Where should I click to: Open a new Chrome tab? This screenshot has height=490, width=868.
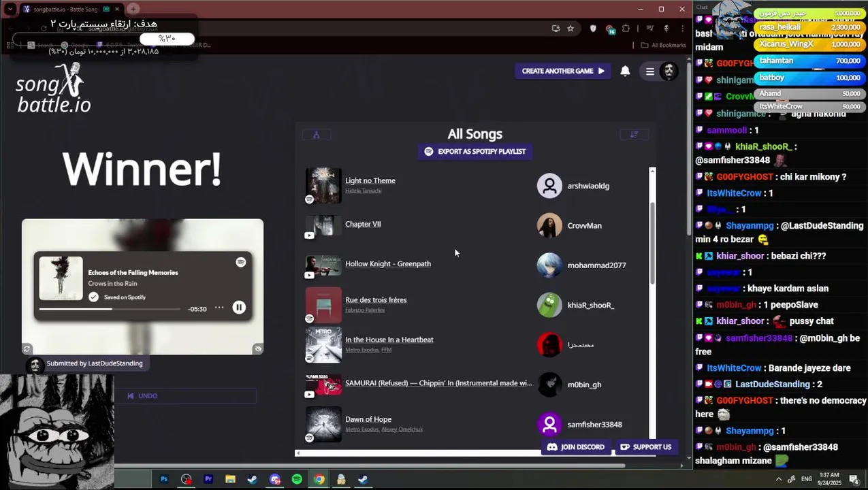(133, 9)
